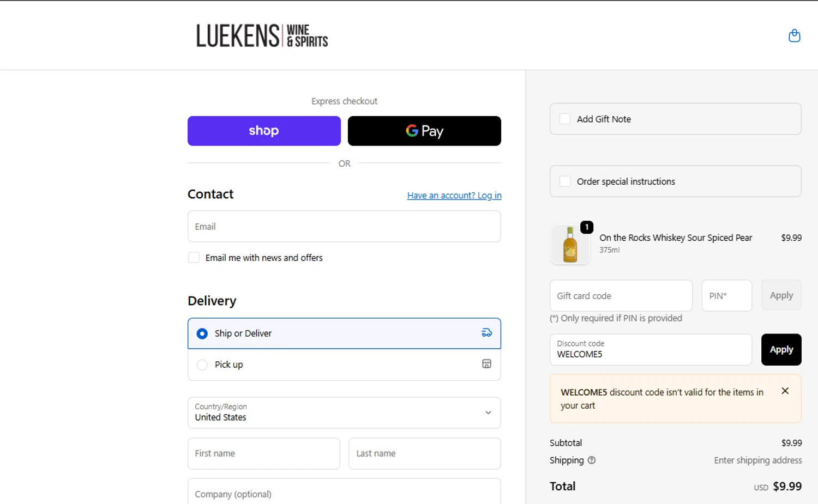Open the shopping bag cart icon
The height and width of the screenshot is (504, 818).
[794, 35]
